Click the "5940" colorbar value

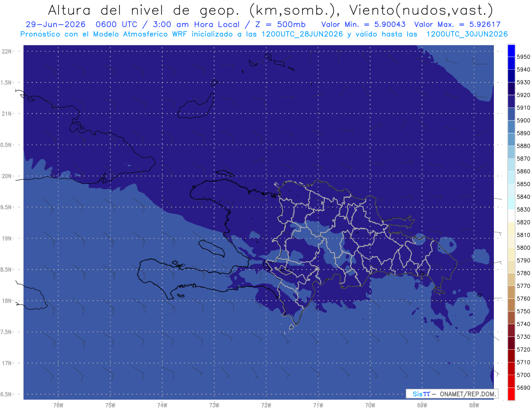pos(523,70)
